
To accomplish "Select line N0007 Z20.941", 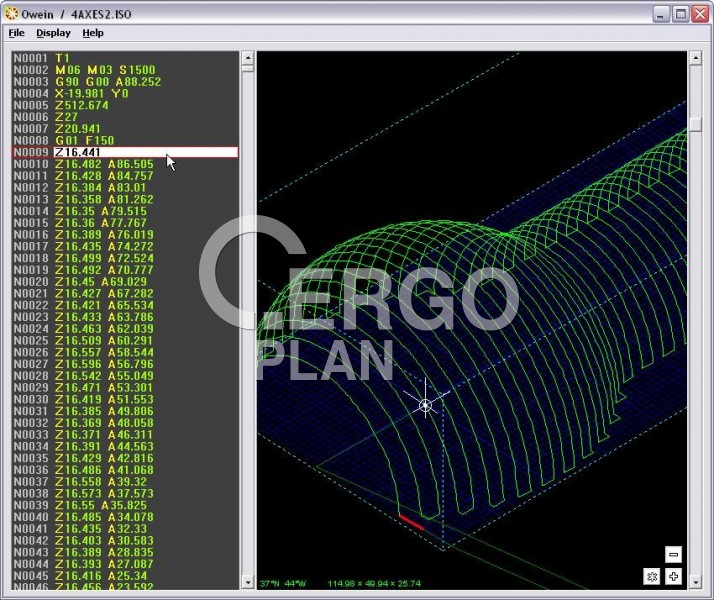I will coord(125,128).
